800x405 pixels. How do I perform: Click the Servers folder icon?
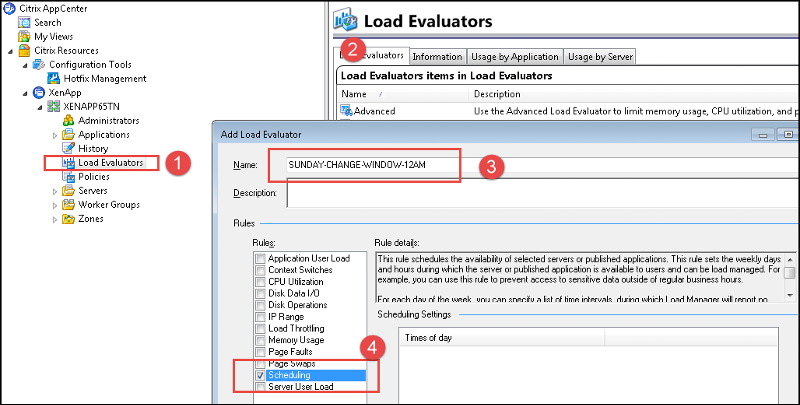pos(68,191)
